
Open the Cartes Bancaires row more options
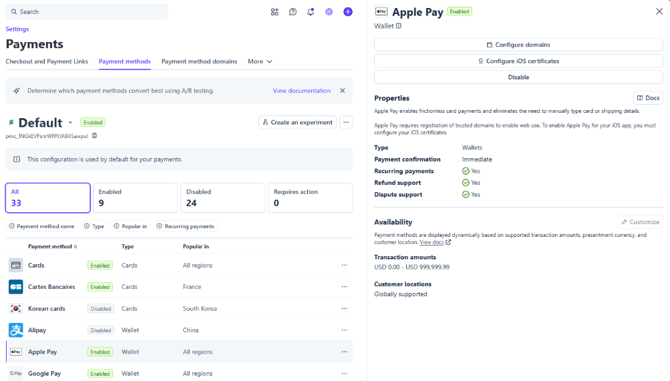point(344,287)
